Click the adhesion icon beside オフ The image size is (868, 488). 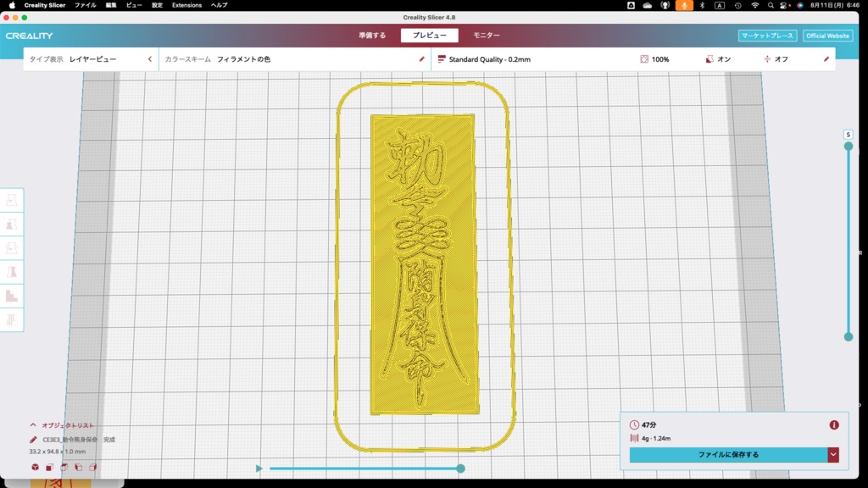pos(767,59)
